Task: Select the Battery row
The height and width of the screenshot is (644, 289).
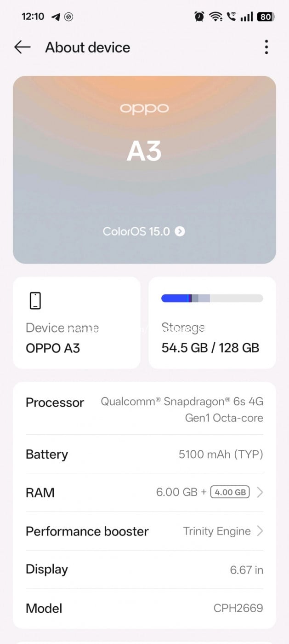Action: tap(144, 454)
